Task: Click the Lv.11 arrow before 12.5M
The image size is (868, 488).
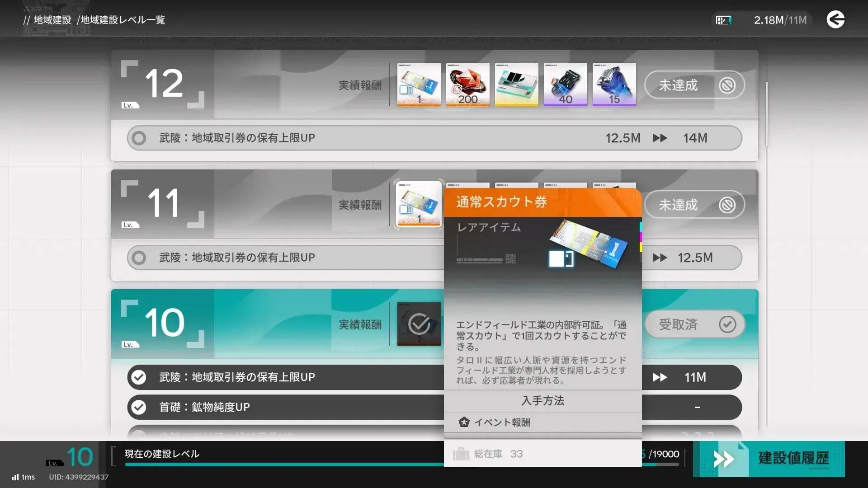Action: coord(660,258)
